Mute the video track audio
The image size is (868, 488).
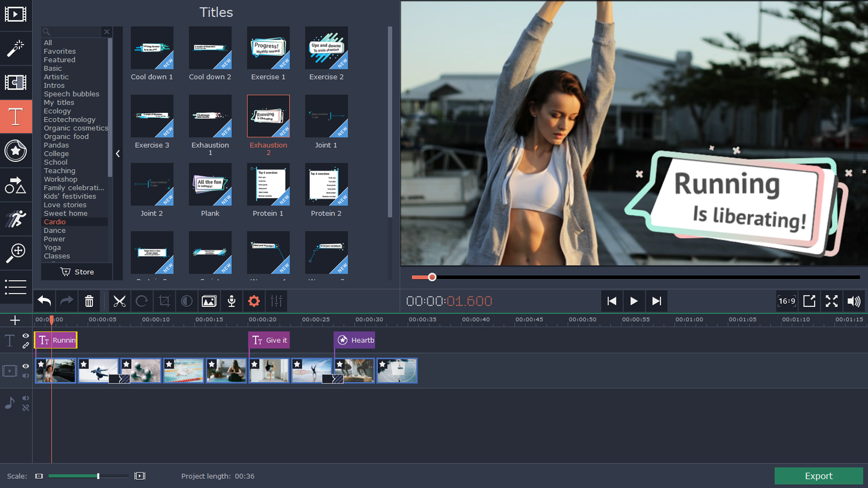(26, 375)
